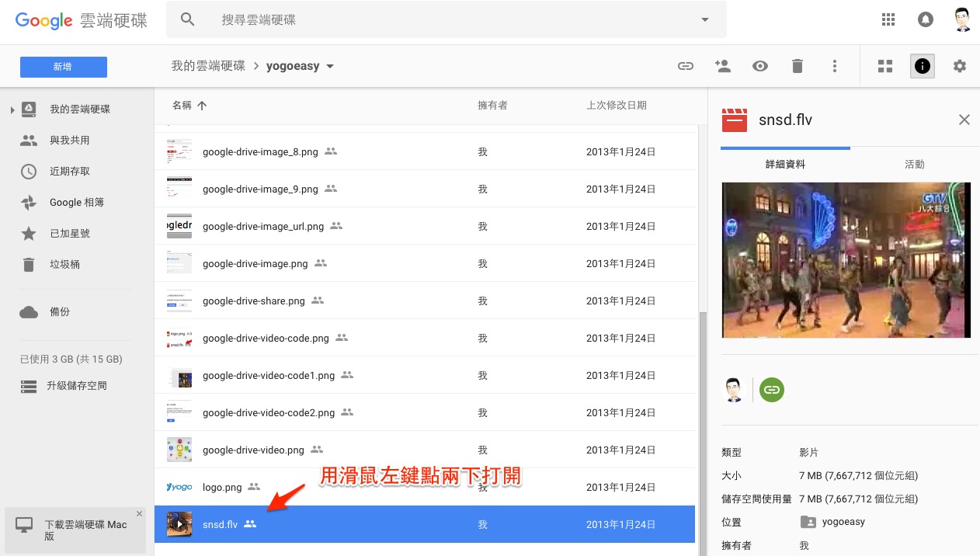The image size is (980, 556).
Task: Click snsd.flv video thumbnail in list
Action: (179, 524)
